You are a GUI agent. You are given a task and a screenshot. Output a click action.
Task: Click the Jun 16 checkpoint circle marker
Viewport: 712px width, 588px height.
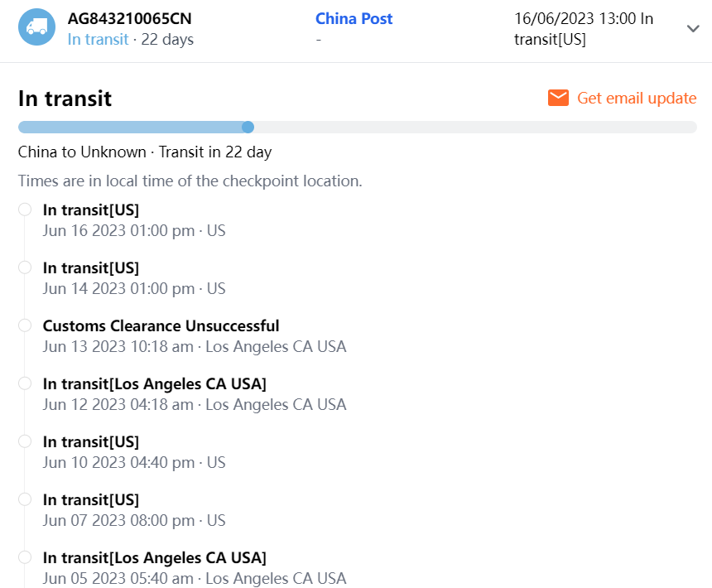click(25, 210)
